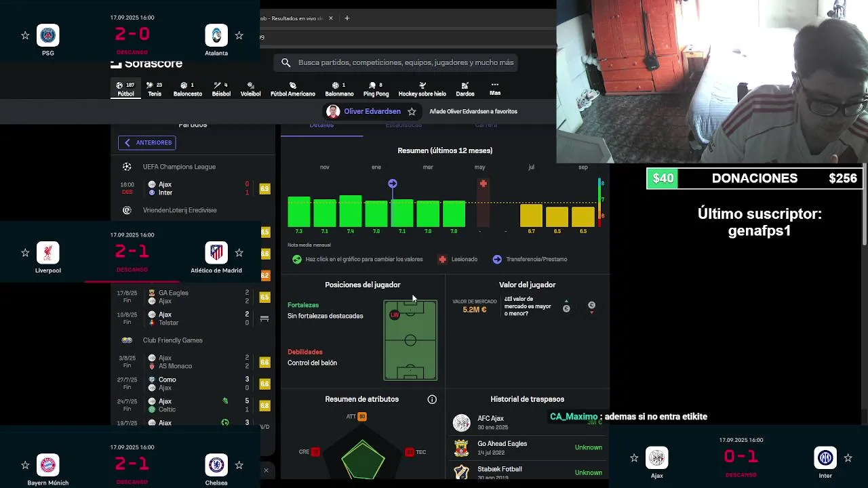Toggle favorite star right of Atlético de Madrid
Viewport: 868px width, 488px height.
tap(239, 253)
